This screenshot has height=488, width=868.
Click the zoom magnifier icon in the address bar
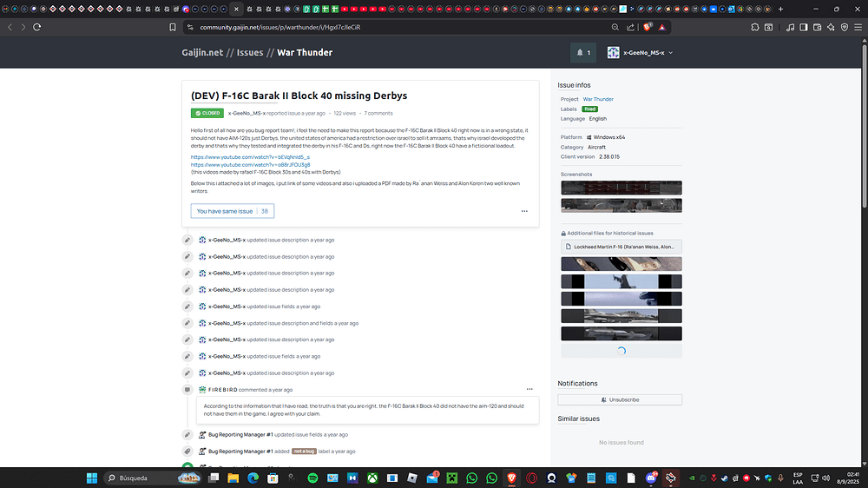(615, 27)
